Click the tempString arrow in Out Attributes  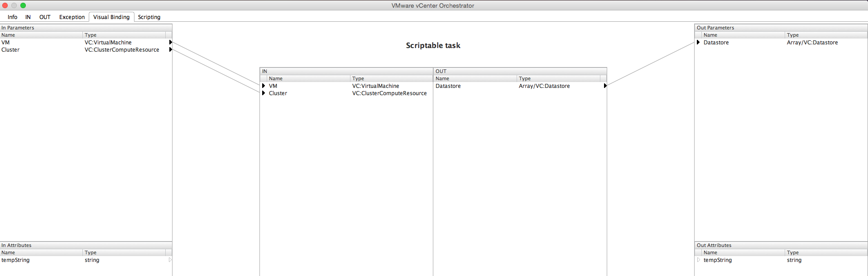698,260
